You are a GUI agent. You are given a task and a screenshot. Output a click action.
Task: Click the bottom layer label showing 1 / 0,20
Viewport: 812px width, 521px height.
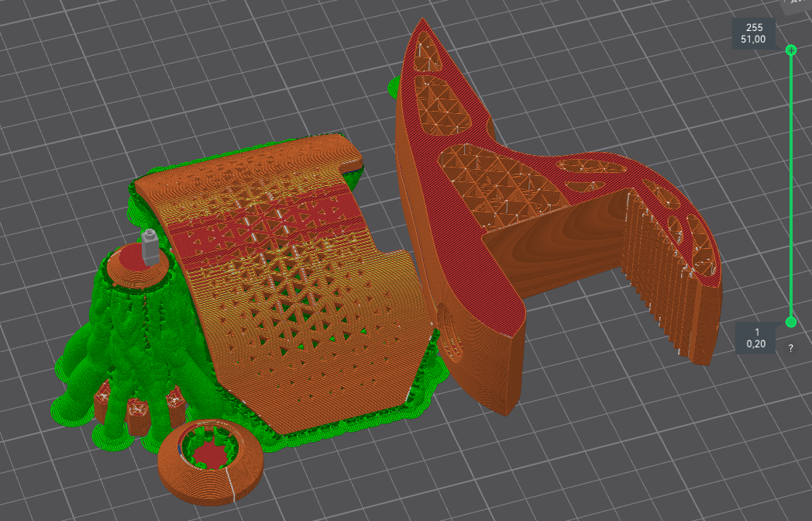(756, 338)
